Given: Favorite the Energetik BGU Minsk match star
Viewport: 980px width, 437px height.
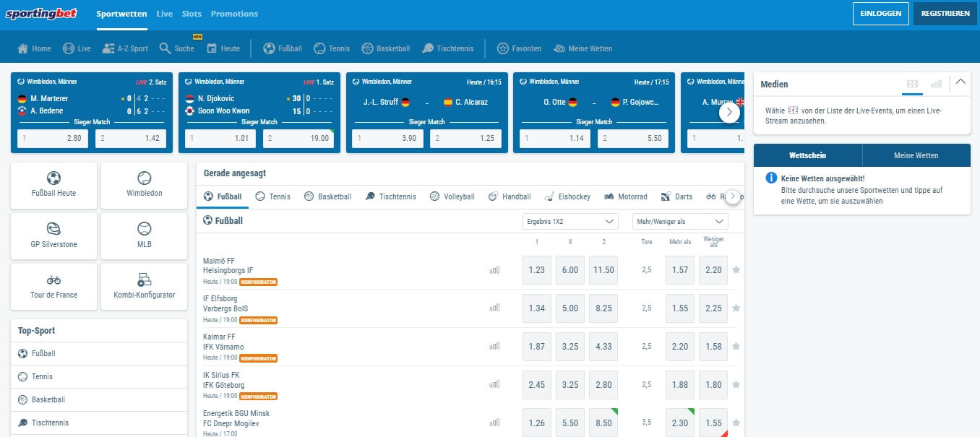Looking at the screenshot, I should [736, 423].
